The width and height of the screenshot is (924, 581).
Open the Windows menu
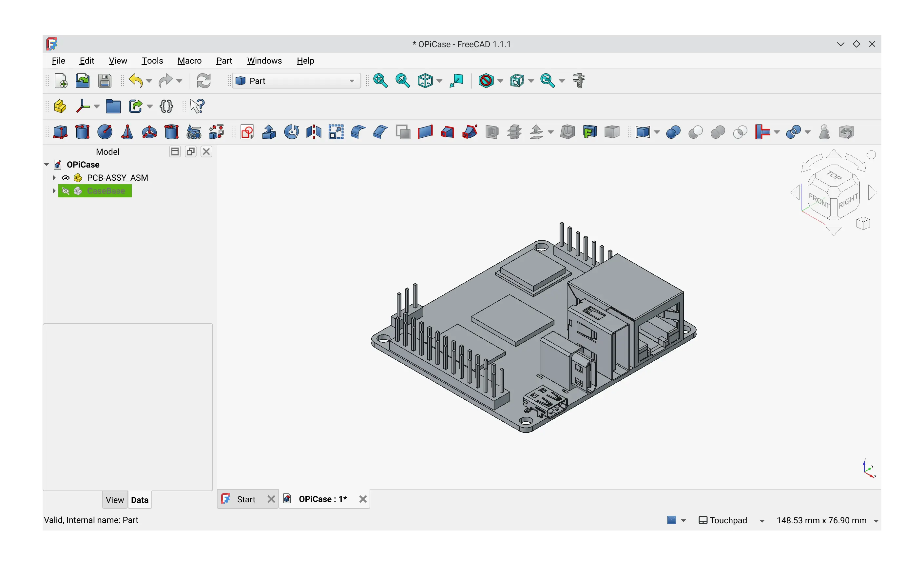(x=264, y=61)
